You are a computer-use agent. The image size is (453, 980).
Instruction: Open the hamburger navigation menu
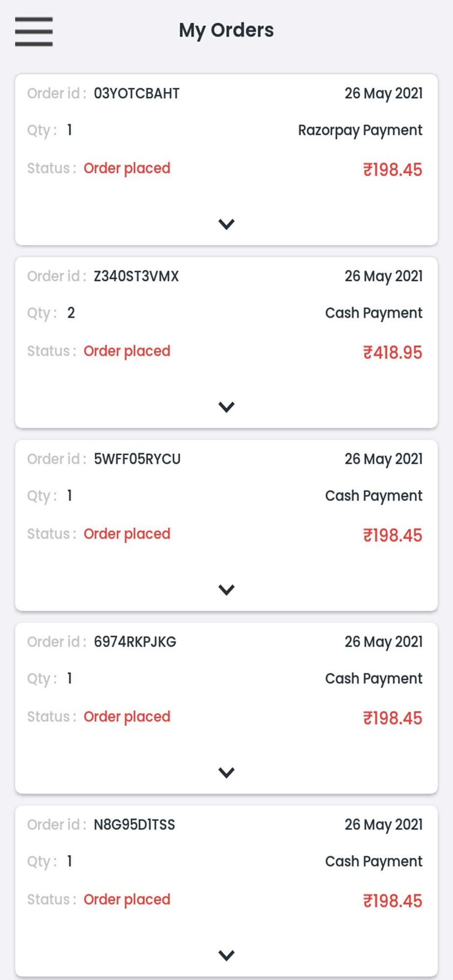click(x=34, y=31)
